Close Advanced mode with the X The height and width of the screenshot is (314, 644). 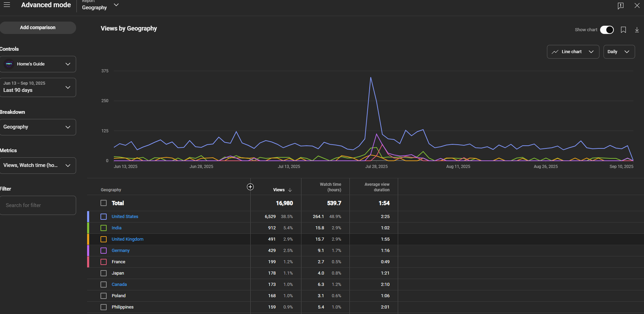637,5
